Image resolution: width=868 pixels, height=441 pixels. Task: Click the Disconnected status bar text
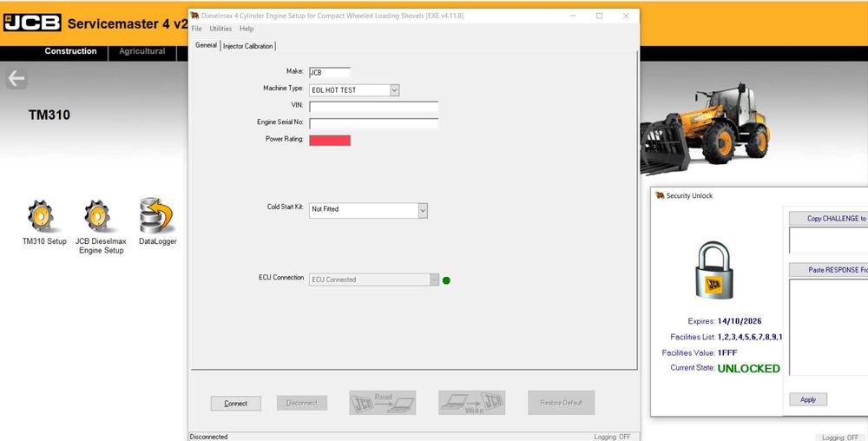tap(208, 437)
